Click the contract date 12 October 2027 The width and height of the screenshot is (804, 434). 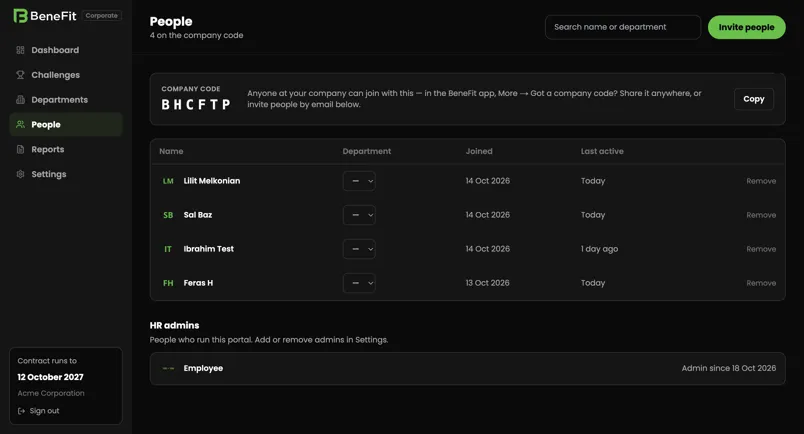click(50, 377)
